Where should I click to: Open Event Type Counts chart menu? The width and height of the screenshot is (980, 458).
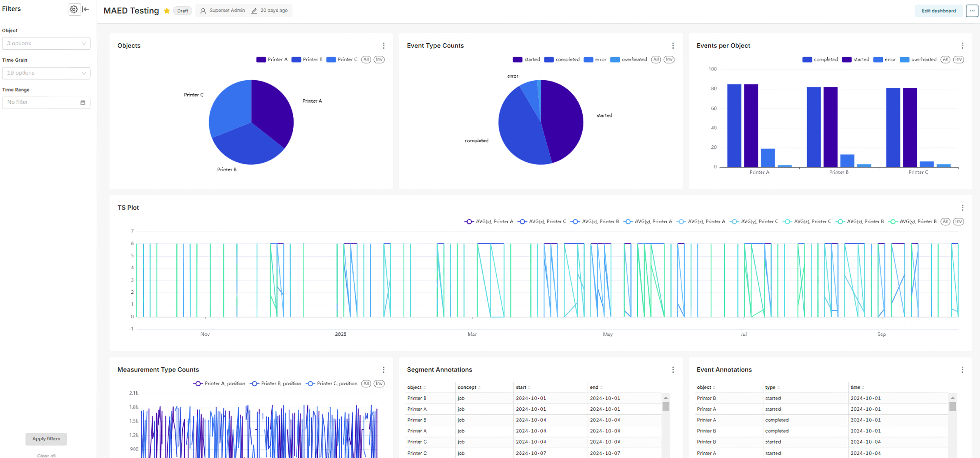point(673,46)
